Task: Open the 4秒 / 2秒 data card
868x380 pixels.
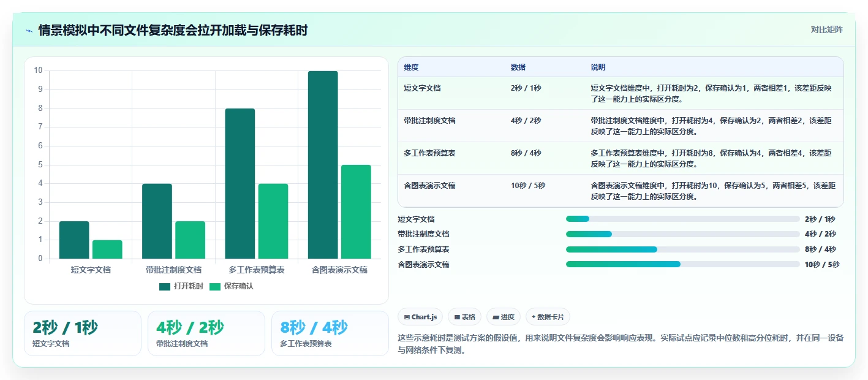Action: 206,333
